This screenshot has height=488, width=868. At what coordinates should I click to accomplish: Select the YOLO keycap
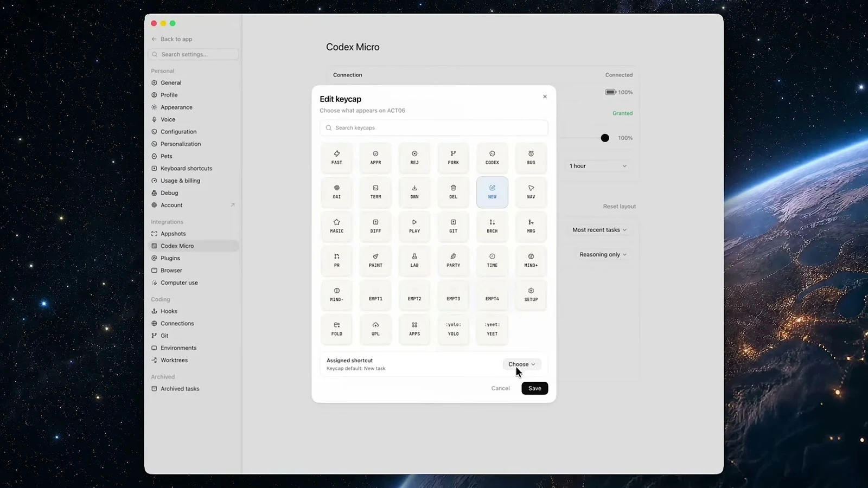tap(454, 329)
